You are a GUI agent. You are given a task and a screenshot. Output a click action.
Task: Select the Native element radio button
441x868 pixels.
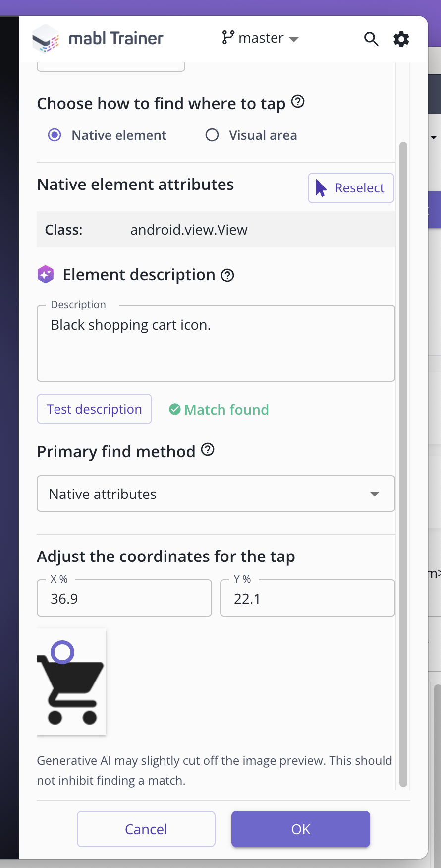coord(54,135)
